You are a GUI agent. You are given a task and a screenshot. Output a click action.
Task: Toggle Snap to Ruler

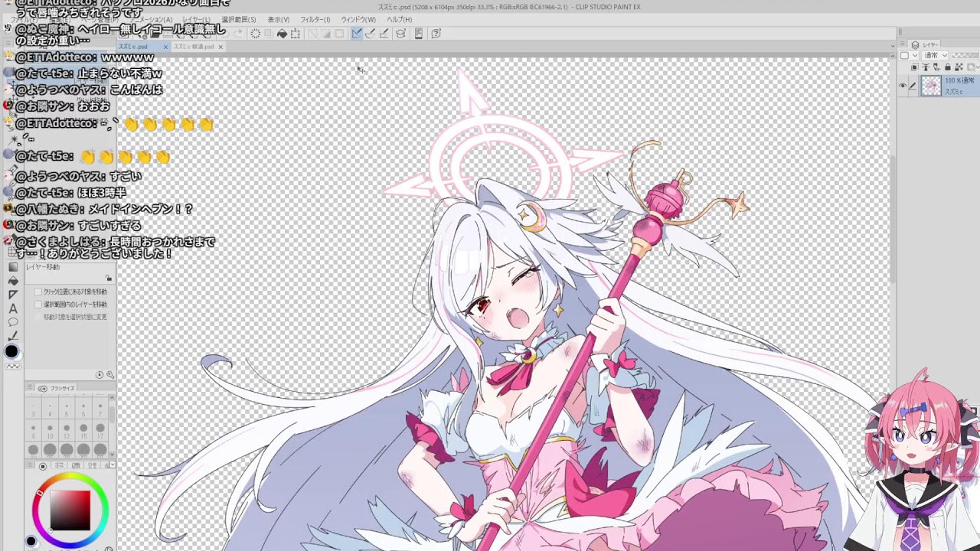point(356,34)
